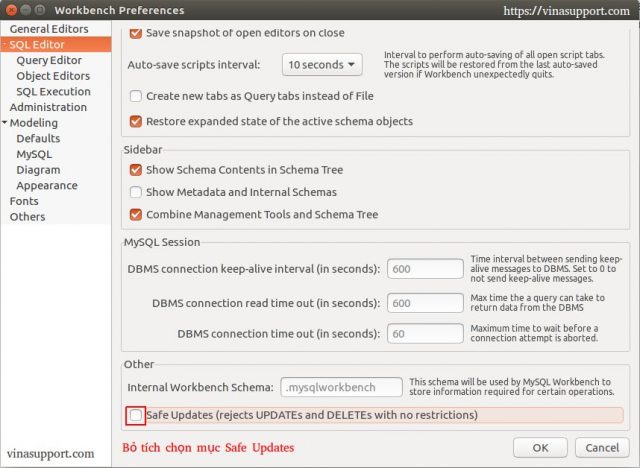
Task: Dismiss the dialog with the Cancel button
Action: 602,448
